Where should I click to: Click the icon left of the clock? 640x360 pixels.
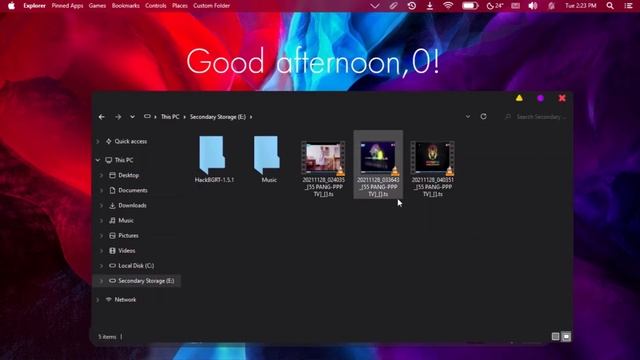click(551, 6)
